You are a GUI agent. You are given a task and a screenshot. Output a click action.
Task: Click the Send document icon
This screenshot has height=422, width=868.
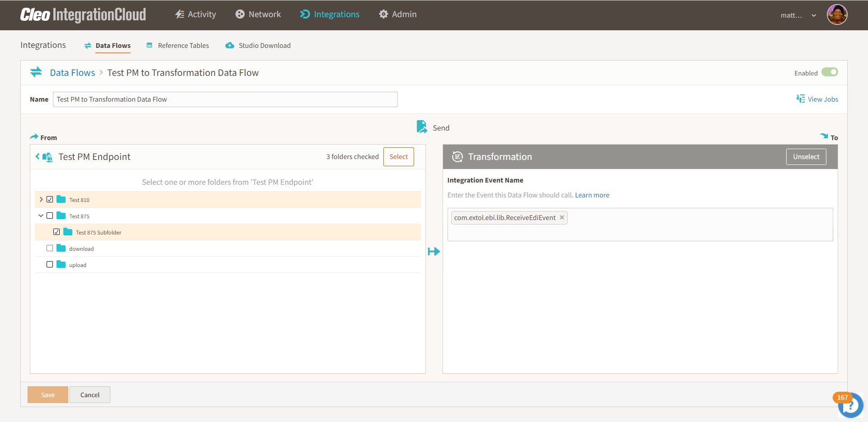[422, 127]
